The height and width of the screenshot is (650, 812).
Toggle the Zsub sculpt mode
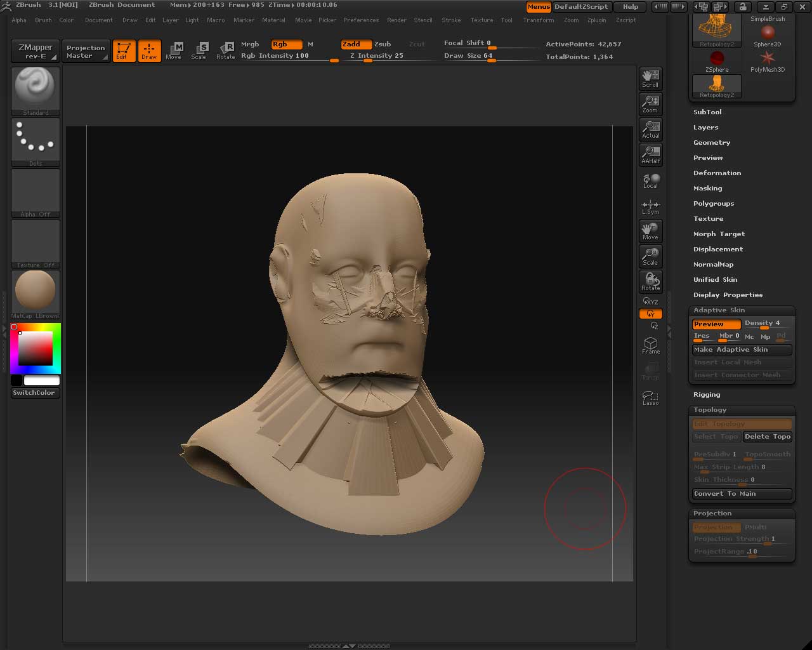tap(383, 44)
